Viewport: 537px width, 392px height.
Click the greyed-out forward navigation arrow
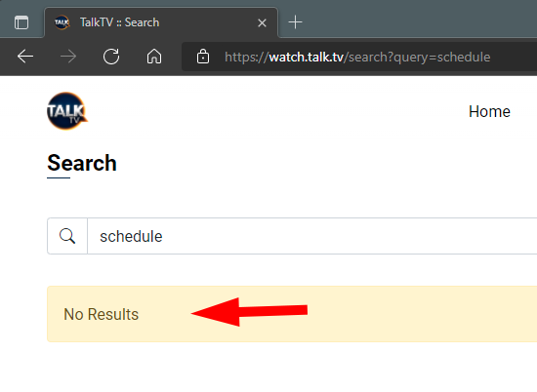click(68, 57)
